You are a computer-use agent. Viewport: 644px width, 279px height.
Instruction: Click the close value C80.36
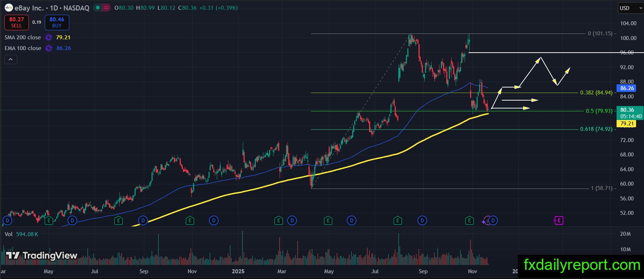(187, 8)
